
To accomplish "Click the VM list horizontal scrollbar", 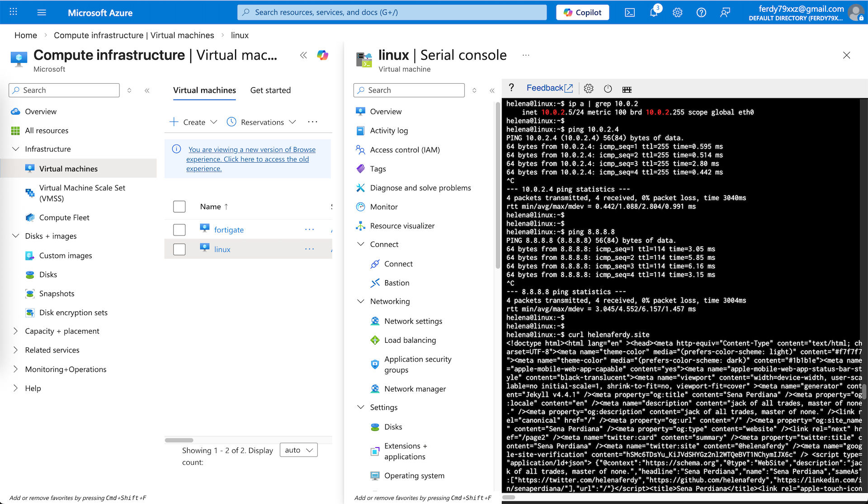I will click(x=179, y=440).
